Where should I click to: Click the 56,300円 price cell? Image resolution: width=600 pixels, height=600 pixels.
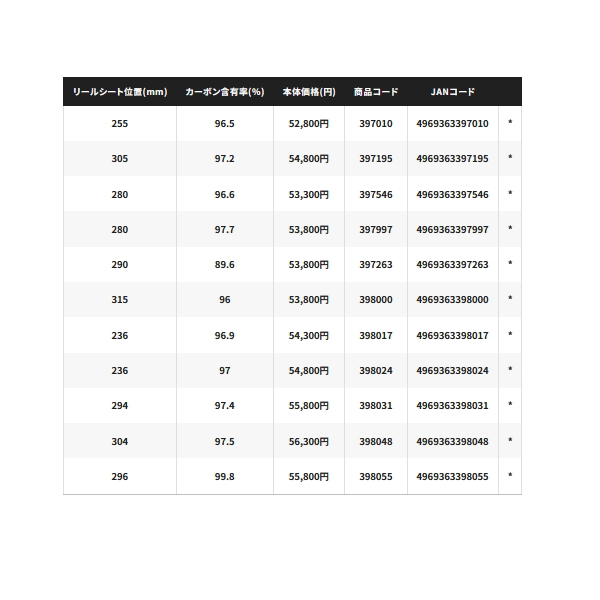coord(309,442)
